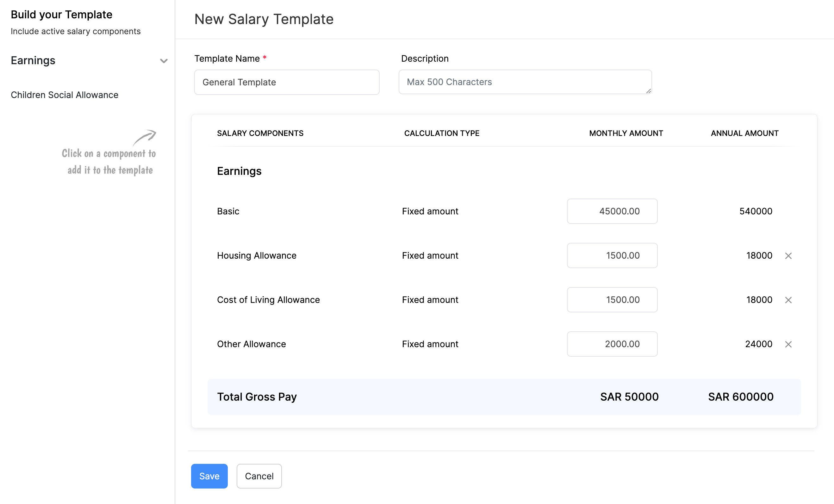Screen dimensions: 834x504
Task: Collapse the Earnings section in the sidebar
Action: click(164, 61)
